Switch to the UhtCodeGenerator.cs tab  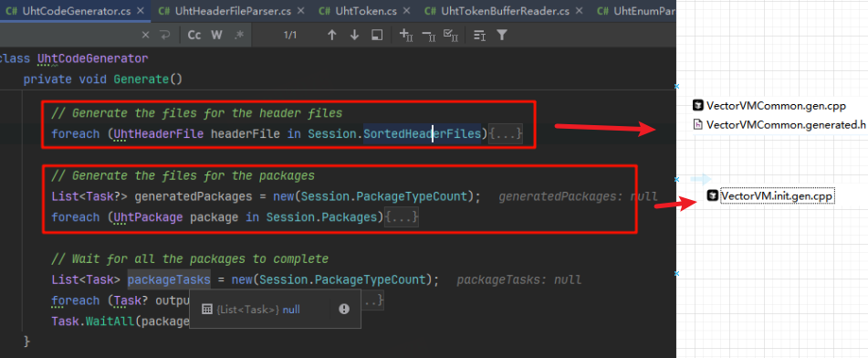(x=76, y=11)
